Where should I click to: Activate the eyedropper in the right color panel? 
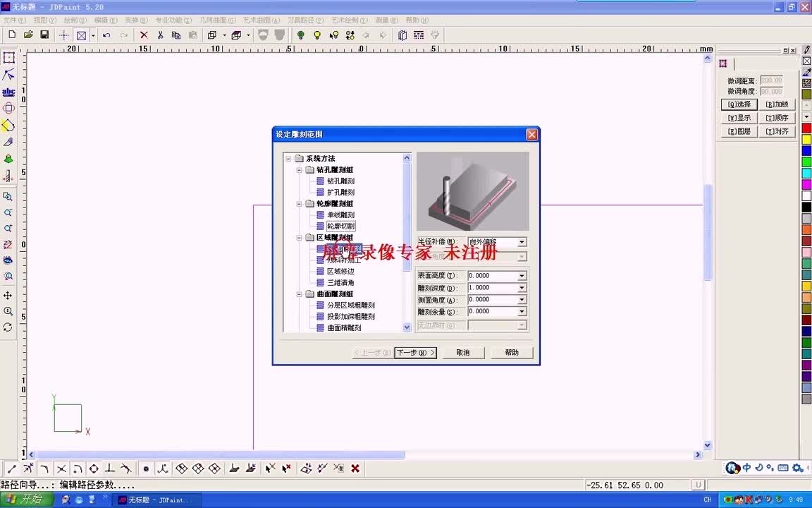[x=806, y=71]
